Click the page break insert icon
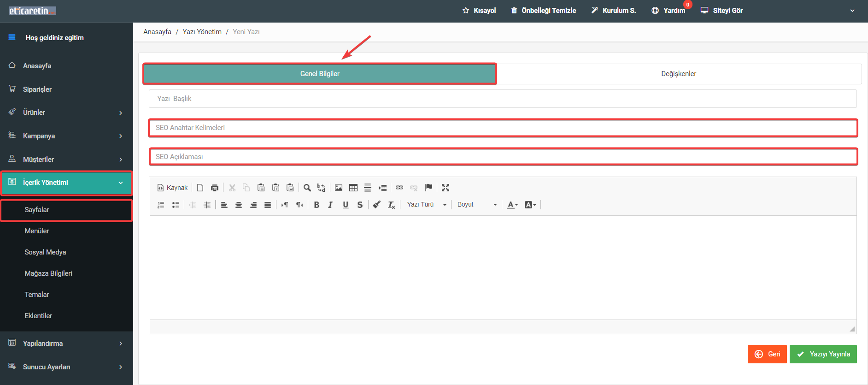Screen dimensions: 868x385 click(x=382, y=188)
